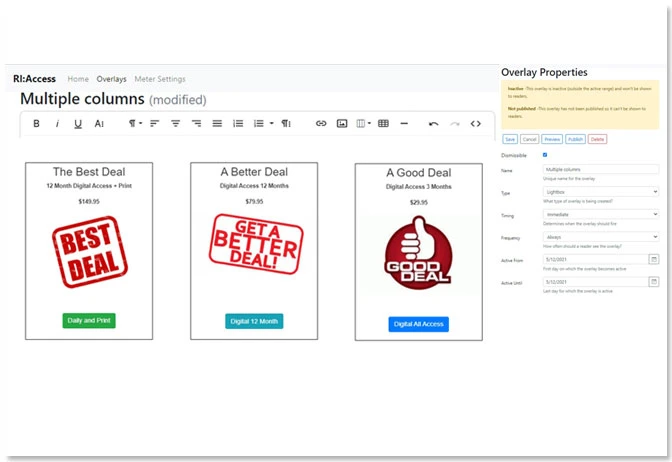672x462 pixels.
Task: Open Meter Settings in the navbar
Action: pyautogui.click(x=160, y=79)
